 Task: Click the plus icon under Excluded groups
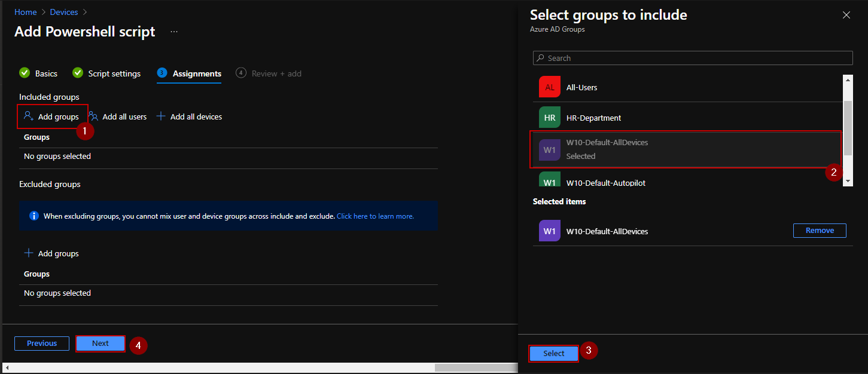(28, 253)
